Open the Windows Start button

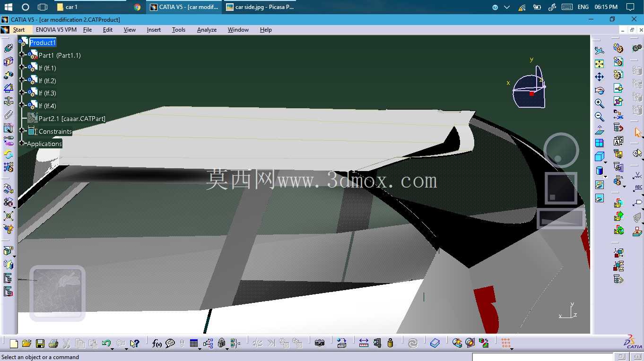coord(8,7)
